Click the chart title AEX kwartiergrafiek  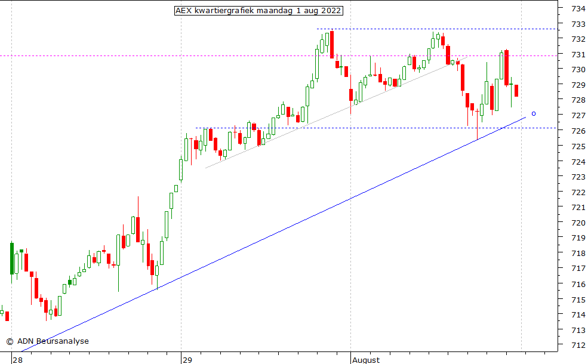(x=258, y=11)
